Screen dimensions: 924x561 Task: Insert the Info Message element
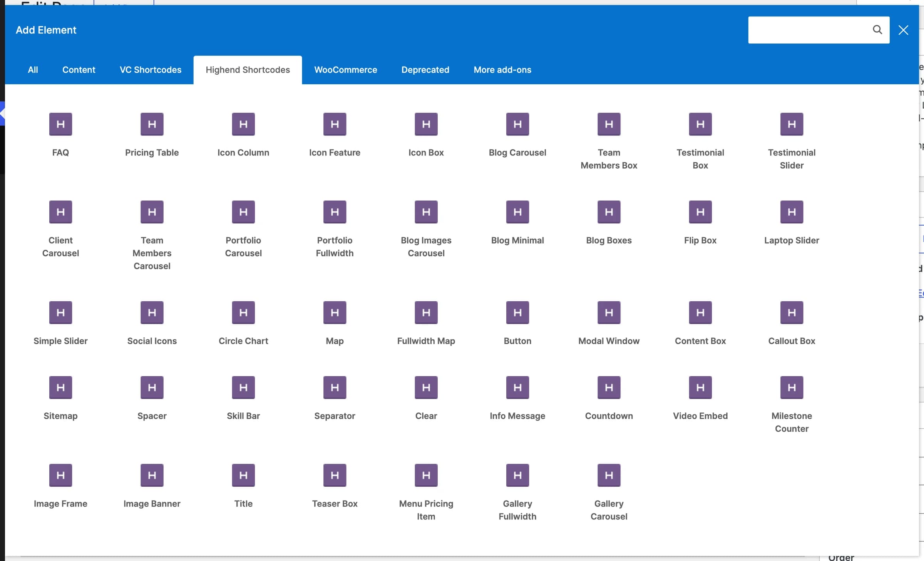517,398
